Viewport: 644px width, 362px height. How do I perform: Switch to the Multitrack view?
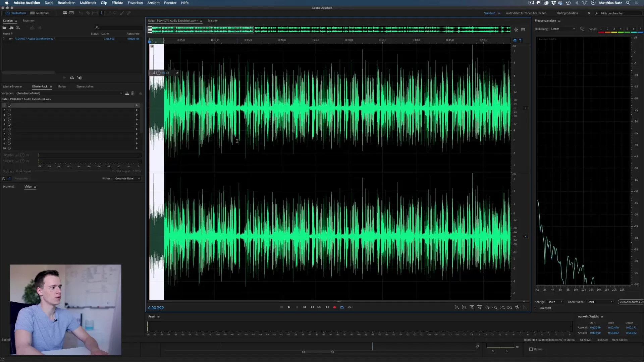coord(40,13)
